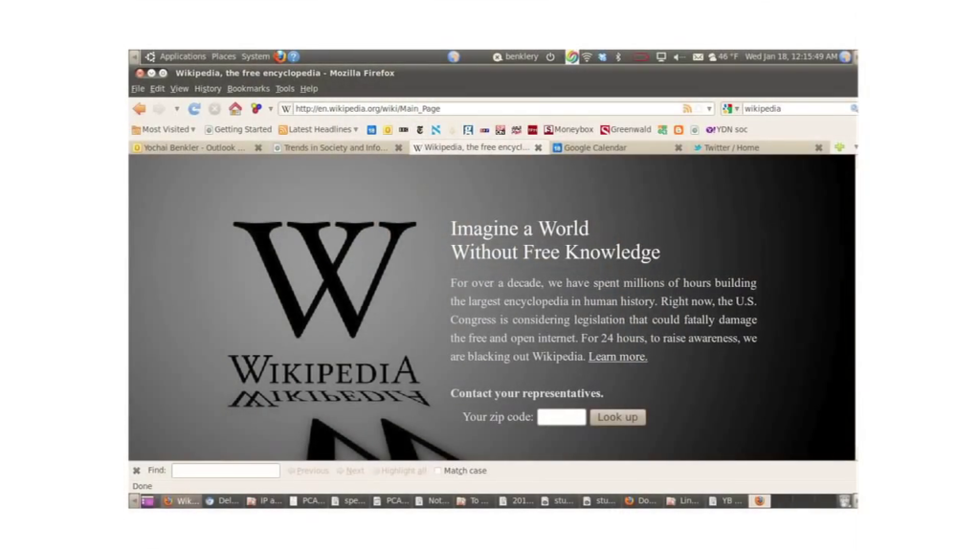Toggle the Match case checkbox
Viewport: 980px width, 551px height.
437,471
